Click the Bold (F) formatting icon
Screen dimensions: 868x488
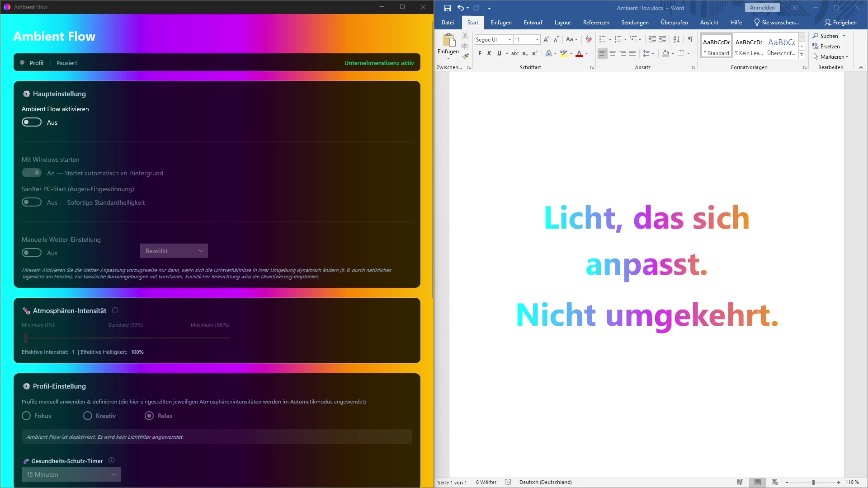point(480,53)
